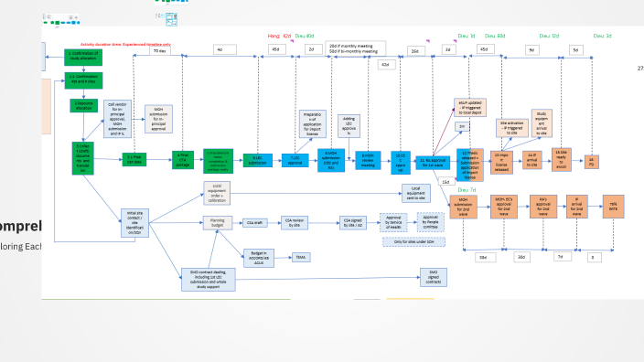
Task: Click the dashed 'Approval by Service of Health' box
Action: coord(393,222)
